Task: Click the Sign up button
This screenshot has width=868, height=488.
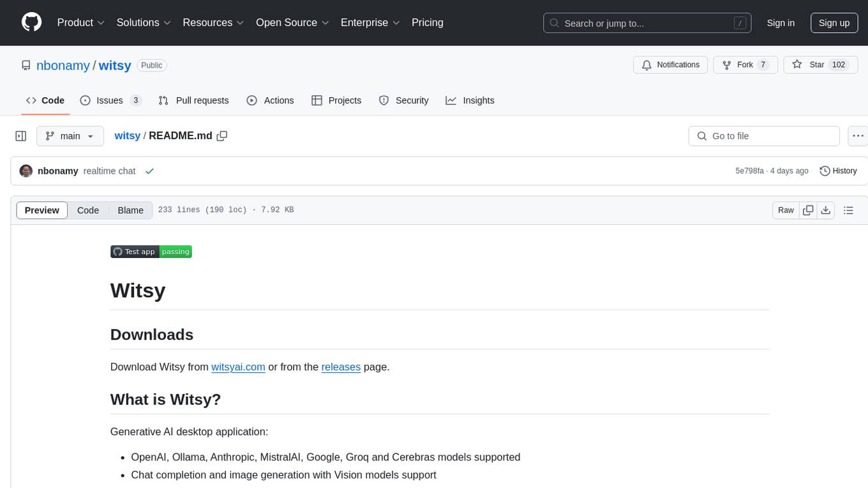Action: [x=834, y=23]
